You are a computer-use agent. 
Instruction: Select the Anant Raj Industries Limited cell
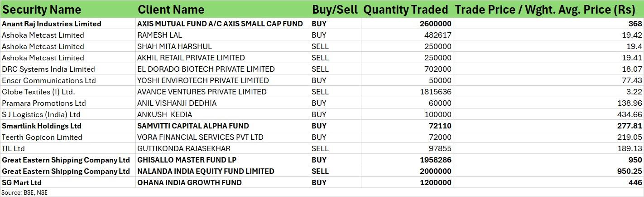[52, 24]
